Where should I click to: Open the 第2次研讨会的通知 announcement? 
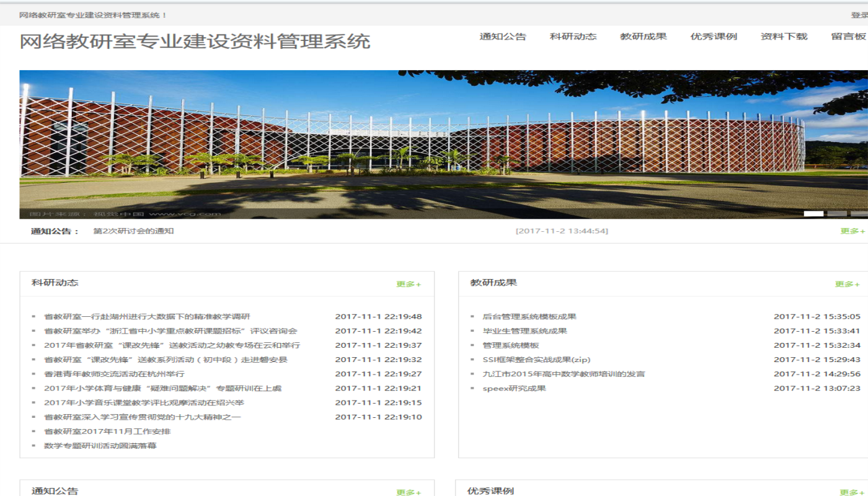[133, 231]
